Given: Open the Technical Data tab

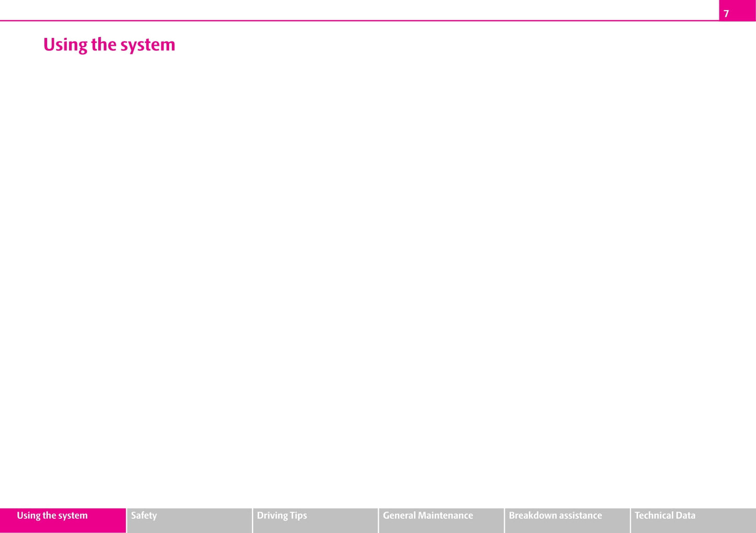Looking at the screenshot, I should tap(693, 520).
